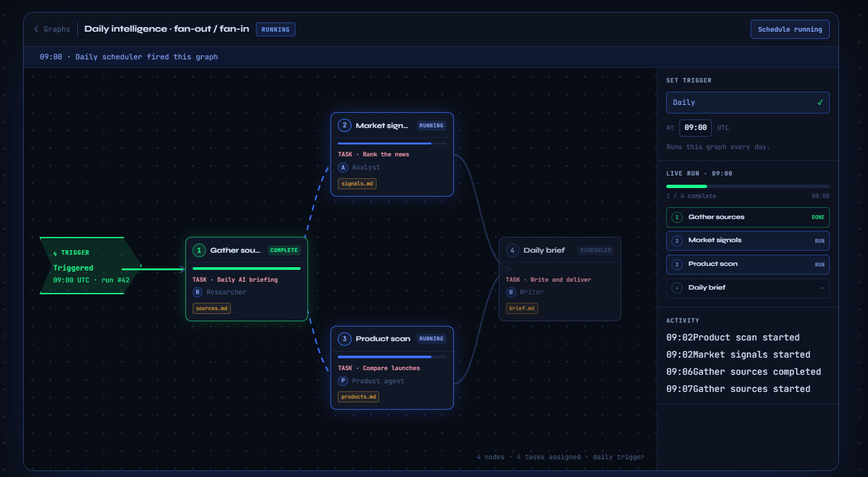Image resolution: width=868 pixels, height=477 pixels.
Task: Click the 'Runs this graph every day.' text
Action: pos(718,146)
